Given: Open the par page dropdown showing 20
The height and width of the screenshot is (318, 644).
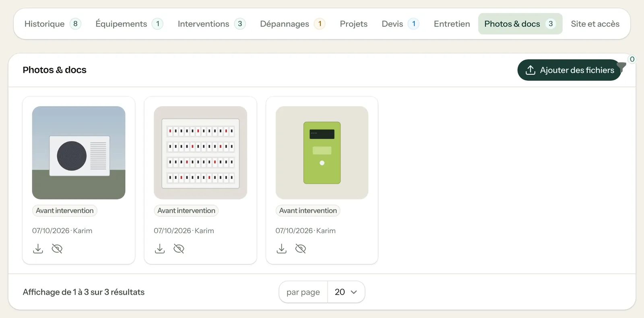Looking at the screenshot, I should pyautogui.click(x=346, y=292).
